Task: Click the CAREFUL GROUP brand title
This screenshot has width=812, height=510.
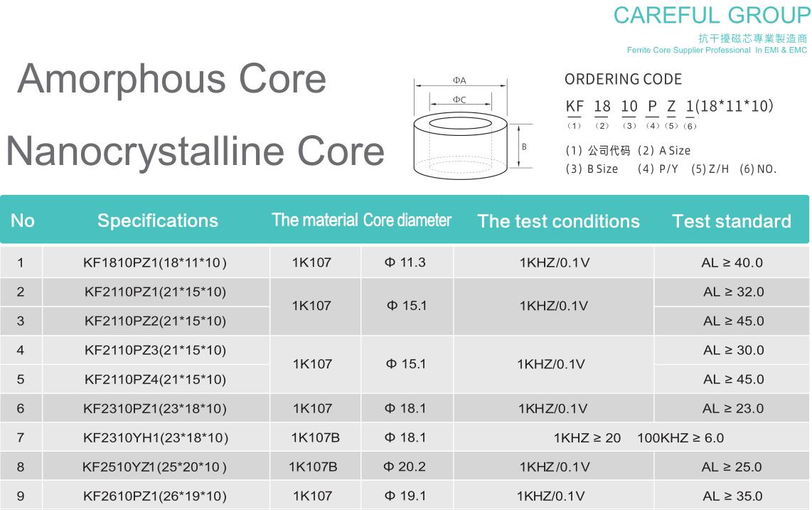Action: tap(711, 15)
